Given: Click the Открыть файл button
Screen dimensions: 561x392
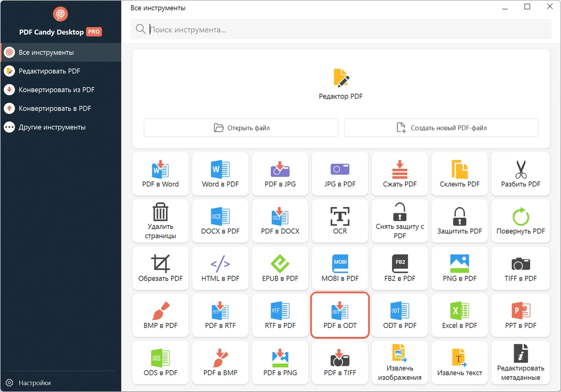Looking at the screenshot, I should pyautogui.click(x=241, y=128).
